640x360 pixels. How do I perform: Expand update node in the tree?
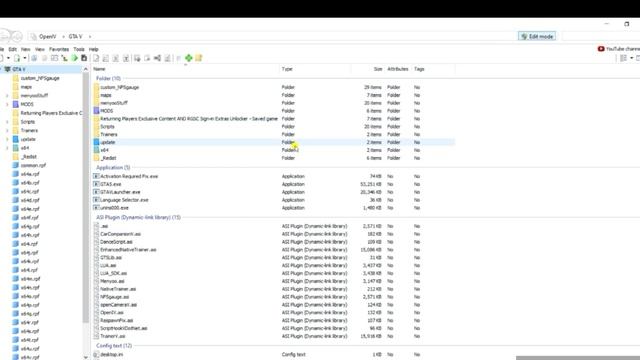(7, 140)
